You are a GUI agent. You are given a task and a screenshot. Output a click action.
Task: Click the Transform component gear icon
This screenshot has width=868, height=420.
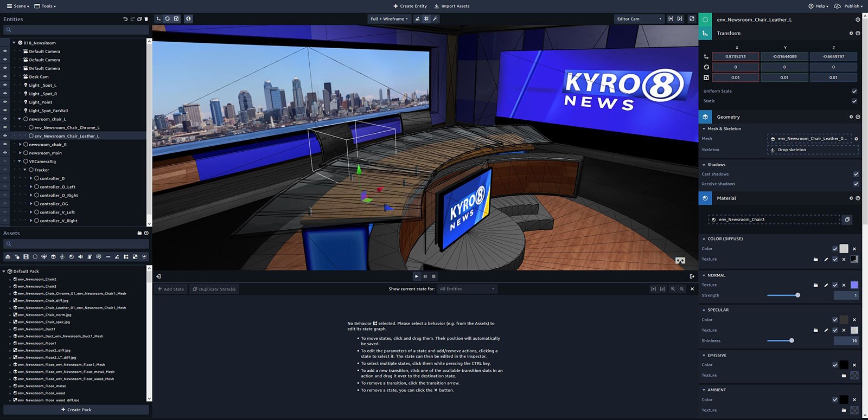click(851, 33)
